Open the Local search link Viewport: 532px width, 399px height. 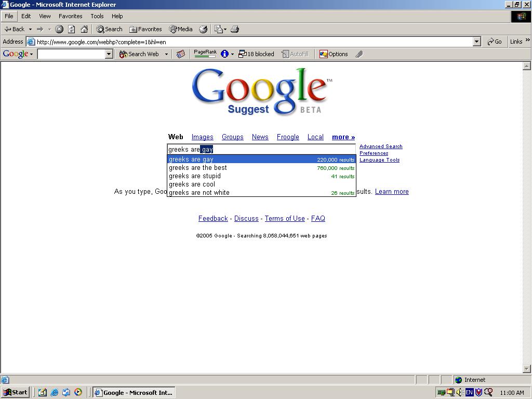[315, 137]
